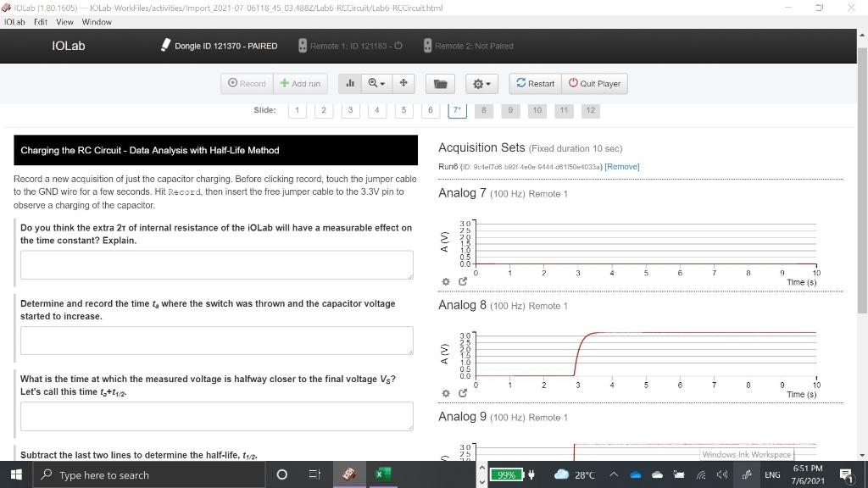Click the Add run button
This screenshot has height=488, width=868.
click(300, 84)
